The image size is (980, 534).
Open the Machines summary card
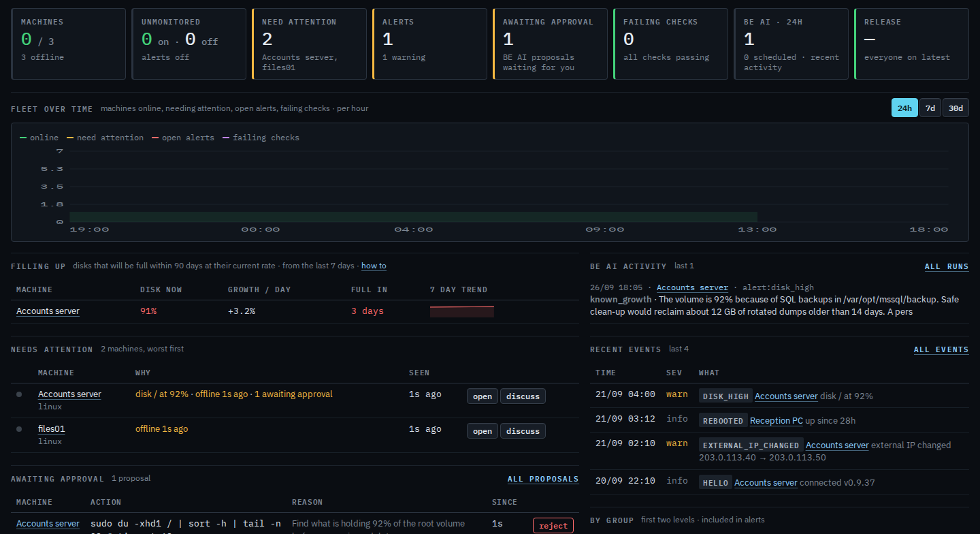(69, 44)
